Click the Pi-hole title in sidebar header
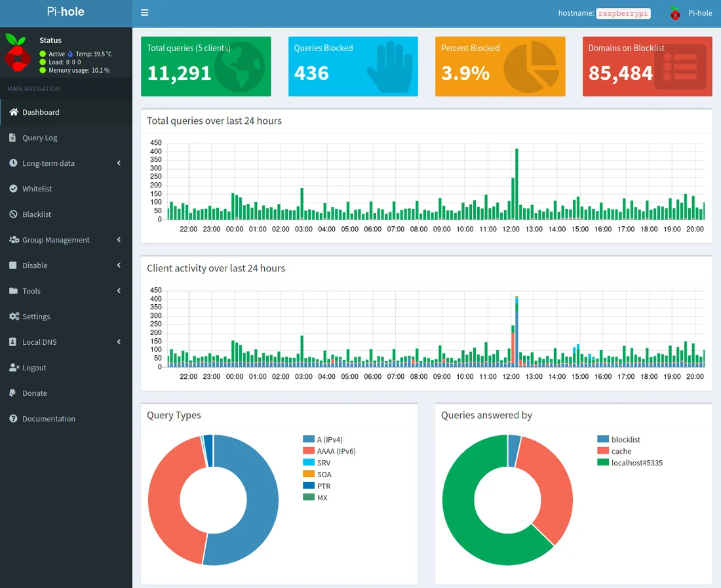Screen dimensions: 721x588 [66, 12]
